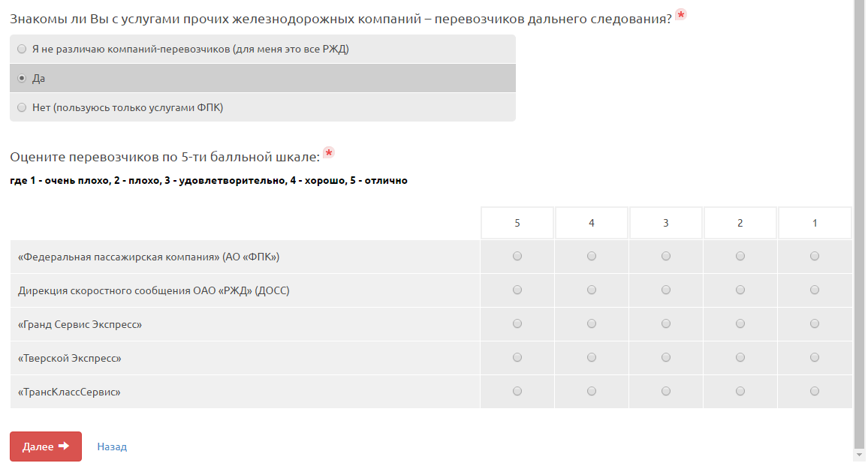Image resolution: width=868 pixels, height=463 pixels.
Task: Rate «ТрансКлассСервис» with score 5
Action: pos(517,392)
